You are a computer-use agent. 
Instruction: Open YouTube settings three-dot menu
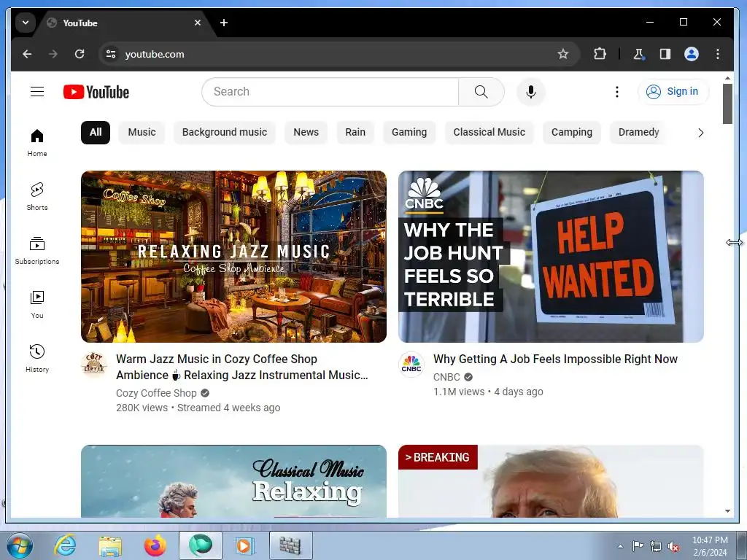click(617, 92)
